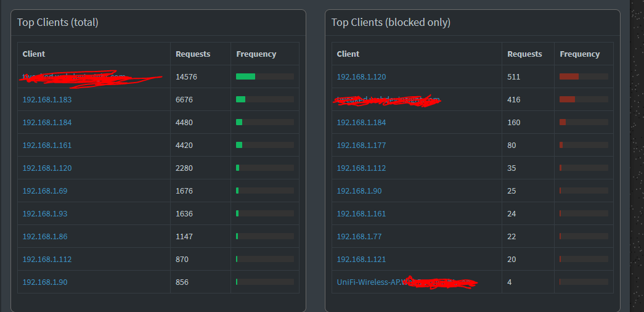Screen dimensions: 644x312
Task: Click the Top Clients (blocked only) title
Action: pos(391,22)
